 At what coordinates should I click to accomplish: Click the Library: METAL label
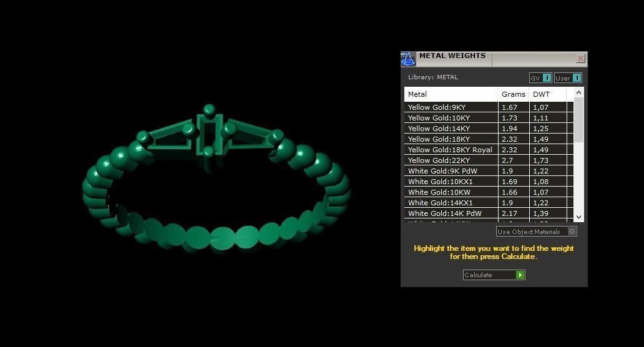[x=433, y=77]
